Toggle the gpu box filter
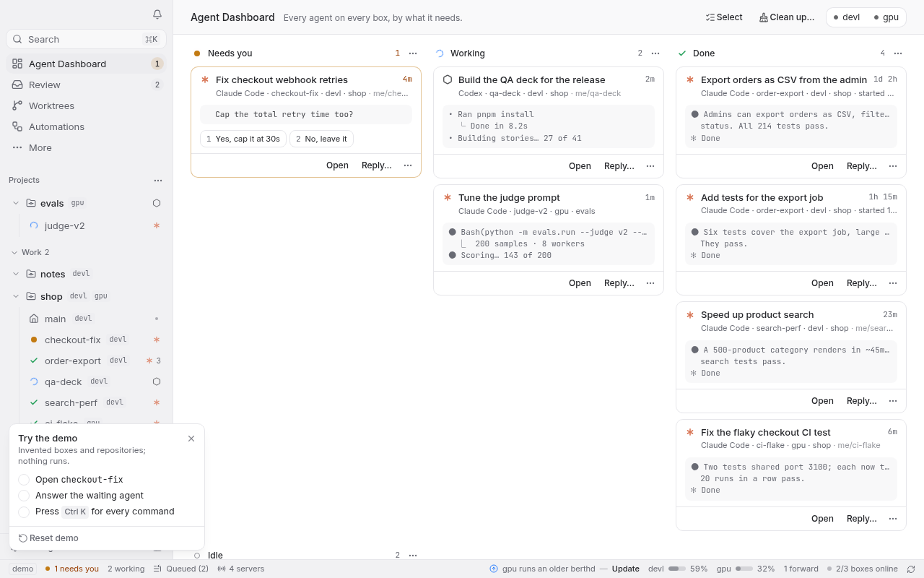Viewport: 924px width, 578px height. point(886,17)
